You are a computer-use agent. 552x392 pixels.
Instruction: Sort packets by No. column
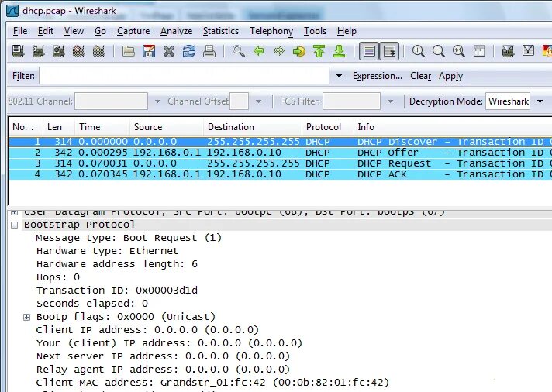[26, 127]
